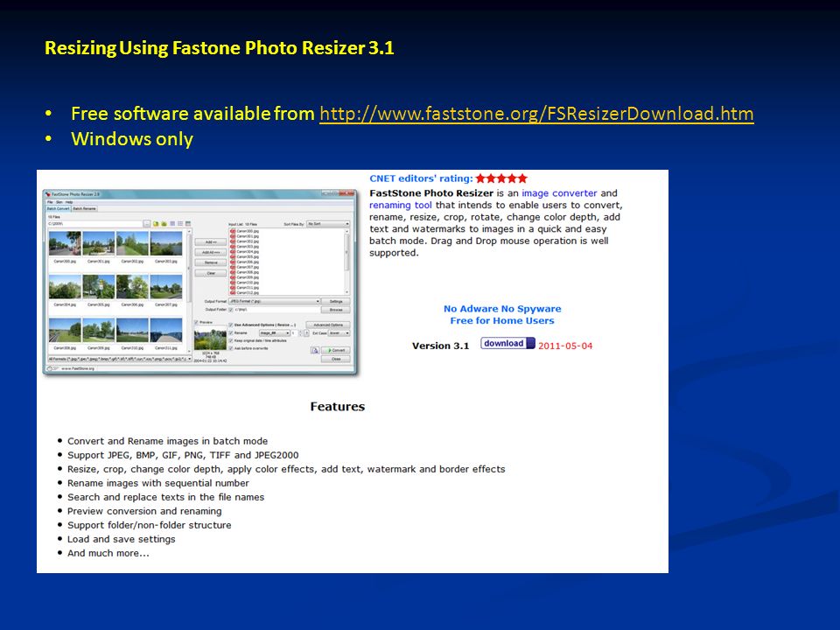Open File menu in FastStone window
The width and height of the screenshot is (840, 630).
point(50,202)
